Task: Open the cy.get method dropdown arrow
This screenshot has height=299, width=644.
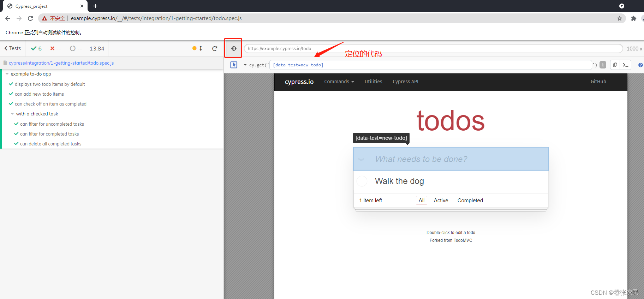Action: click(245, 65)
